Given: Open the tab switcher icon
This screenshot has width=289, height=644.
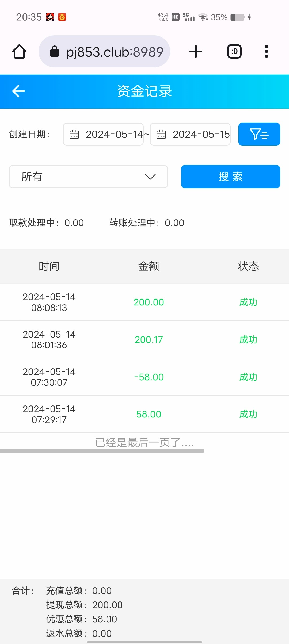Looking at the screenshot, I should coord(234,51).
